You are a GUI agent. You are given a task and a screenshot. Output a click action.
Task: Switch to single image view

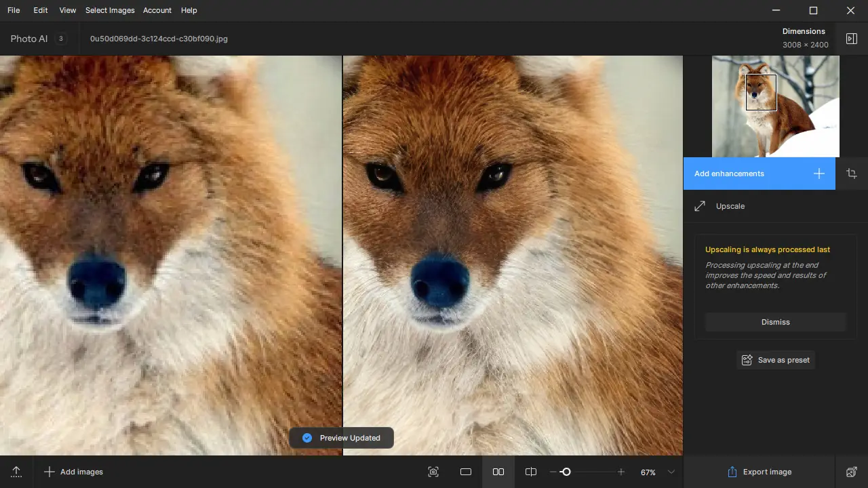(x=466, y=472)
